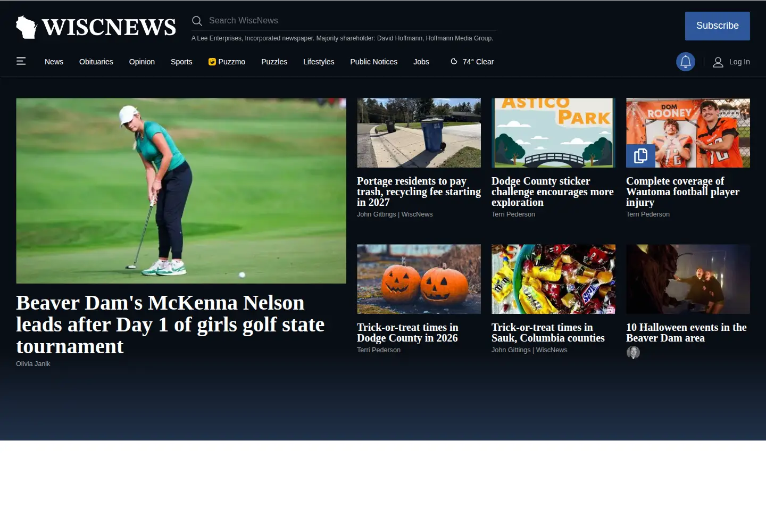Open the Sports section
The image size is (766, 532).
click(x=181, y=62)
